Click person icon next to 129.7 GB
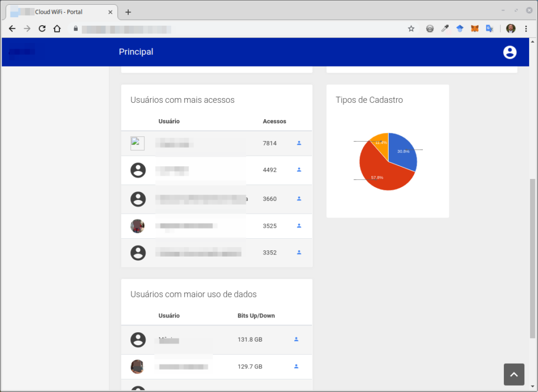The image size is (538, 392). pyautogui.click(x=296, y=366)
